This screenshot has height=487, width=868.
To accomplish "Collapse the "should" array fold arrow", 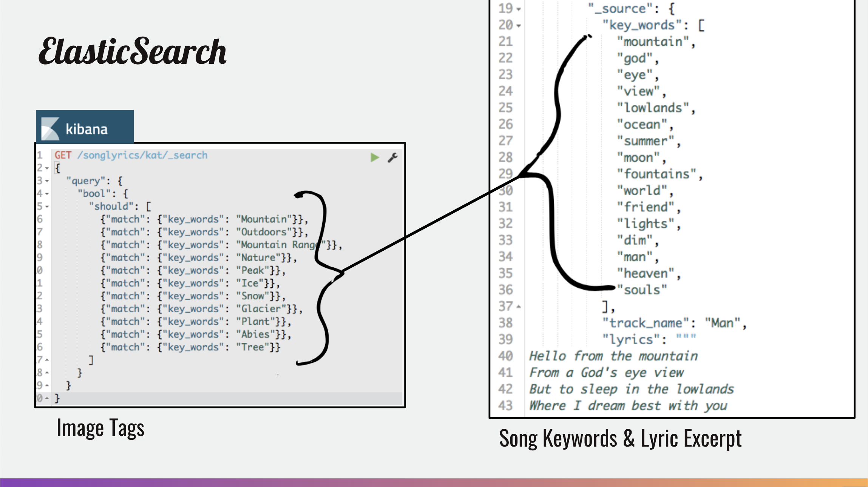I will pos(47,207).
